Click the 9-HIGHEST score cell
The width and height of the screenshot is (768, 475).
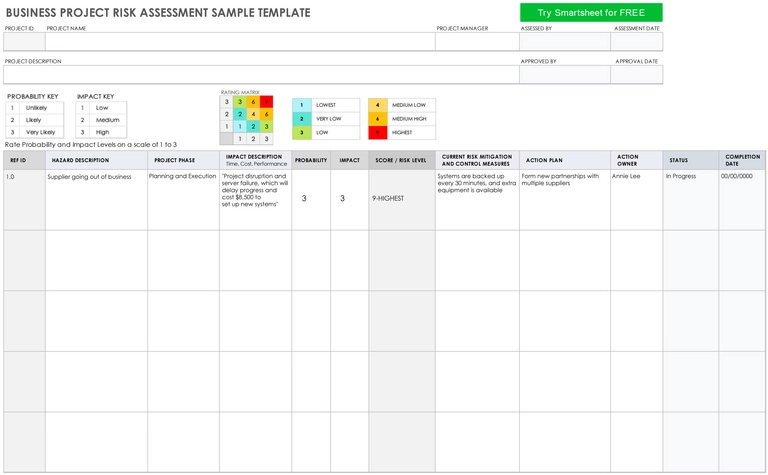pyautogui.click(x=402, y=200)
